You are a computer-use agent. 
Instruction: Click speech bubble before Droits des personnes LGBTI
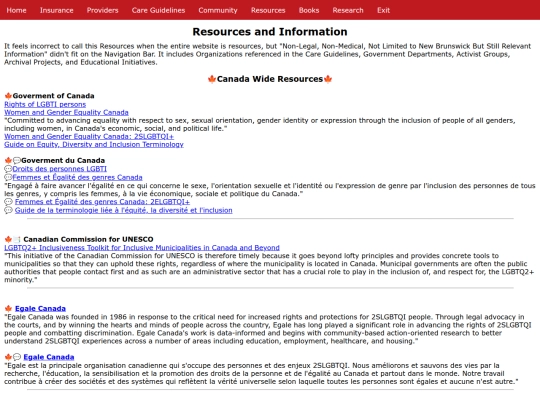8,169
